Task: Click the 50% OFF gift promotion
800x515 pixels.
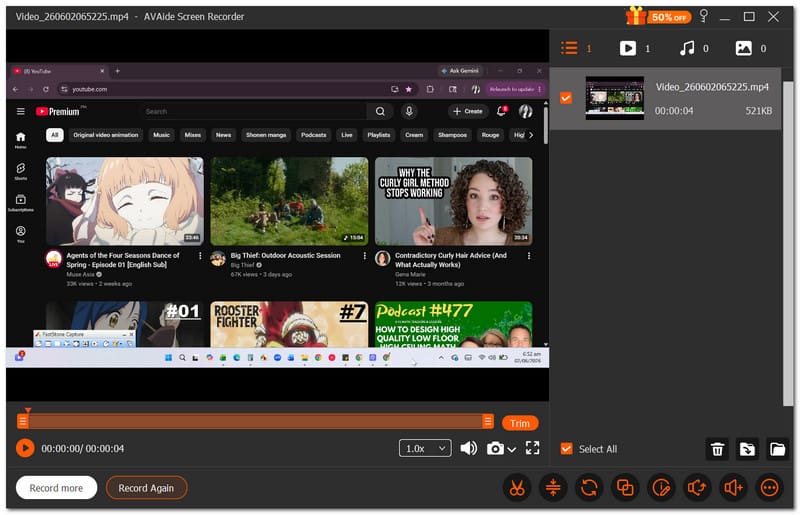Action: 658,16
